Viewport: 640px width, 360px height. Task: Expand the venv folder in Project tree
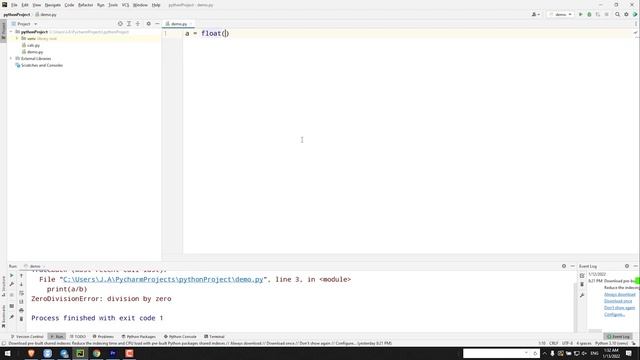(17, 38)
